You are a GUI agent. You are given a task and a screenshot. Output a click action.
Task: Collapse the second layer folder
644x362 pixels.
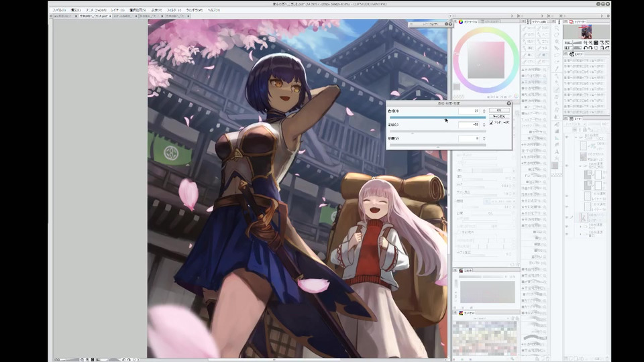pyautogui.click(x=580, y=166)
